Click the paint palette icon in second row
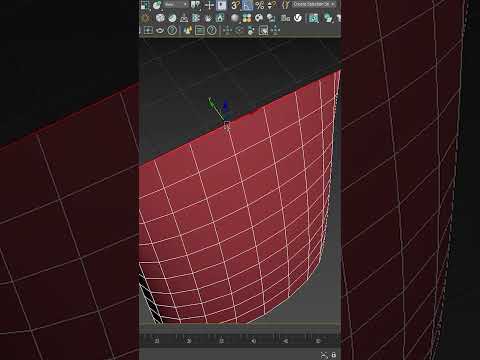The width and height of the screenshot is (480, 360). coord(259,18)
